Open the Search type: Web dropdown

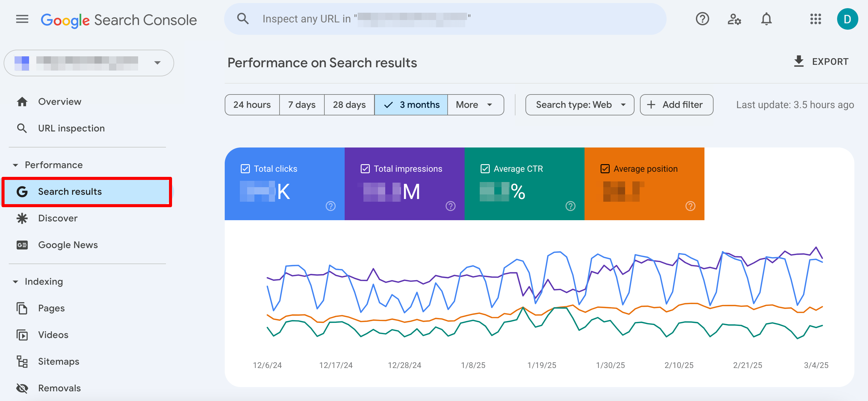[580, 105]
